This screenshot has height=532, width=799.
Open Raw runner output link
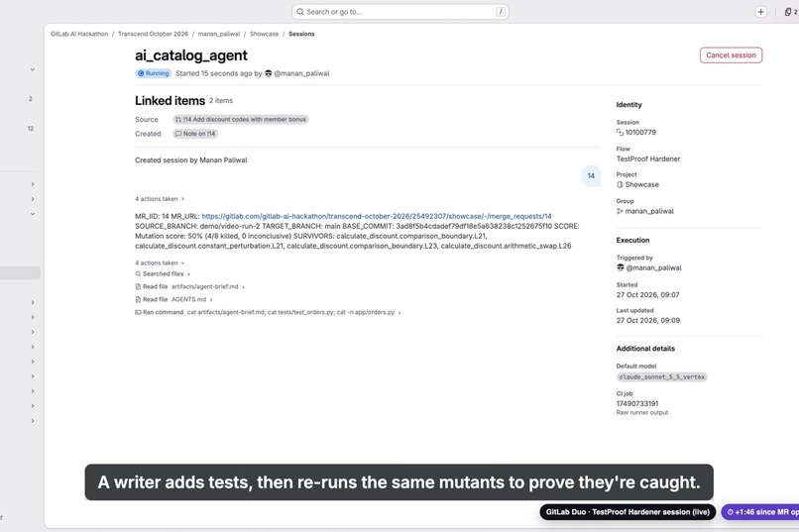pyautogui.click(x=642, y=412)
